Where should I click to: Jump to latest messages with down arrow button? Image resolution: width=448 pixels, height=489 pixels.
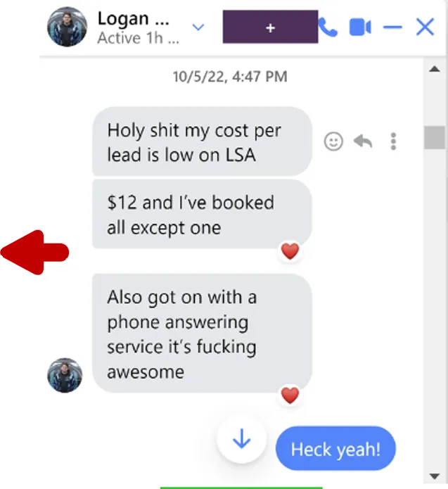pos(242,439)
